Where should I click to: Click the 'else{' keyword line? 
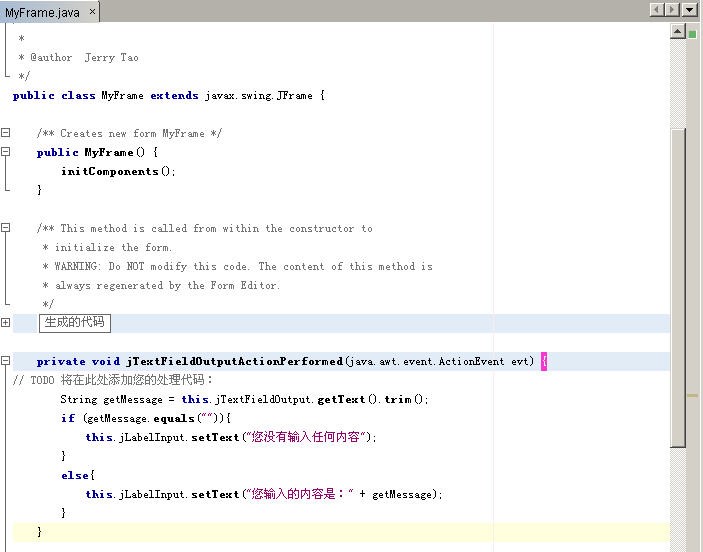(78, 475)
